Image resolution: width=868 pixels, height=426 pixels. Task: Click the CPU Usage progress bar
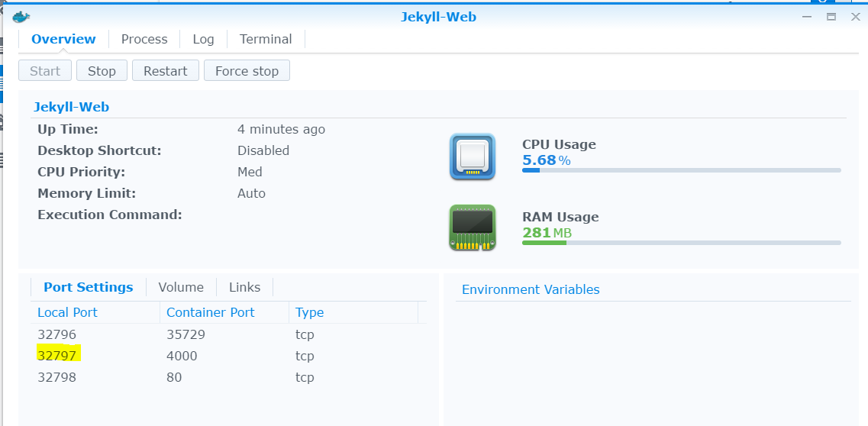[681, 170]
